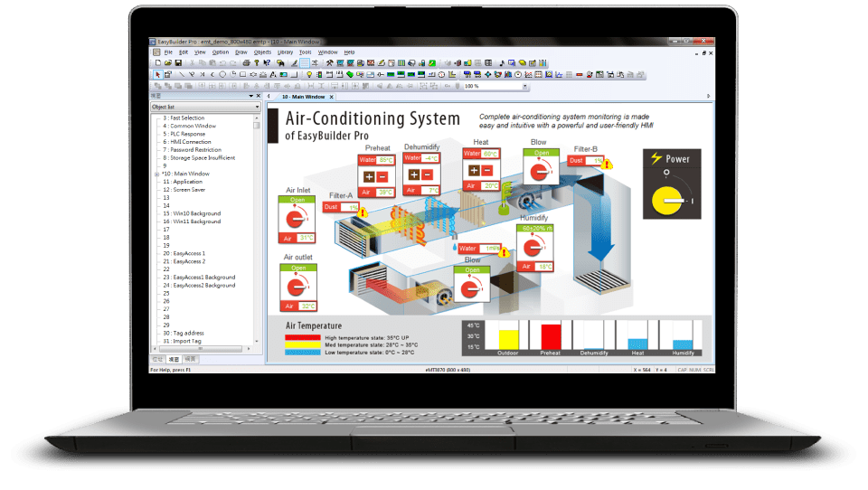This screenshot has height=490, width=868.
Task: Insert a Bit Lamp lightbulb object
Action: coord(309,74)
